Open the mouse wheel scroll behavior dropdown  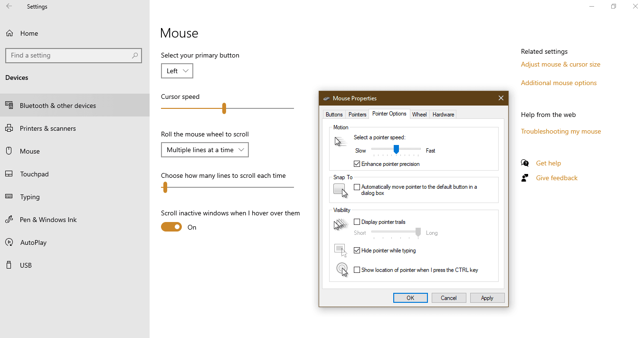point(205,150)
